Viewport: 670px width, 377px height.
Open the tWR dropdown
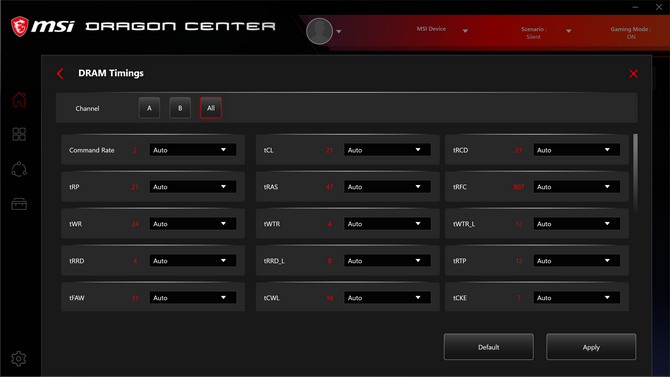tap(193, 224)
